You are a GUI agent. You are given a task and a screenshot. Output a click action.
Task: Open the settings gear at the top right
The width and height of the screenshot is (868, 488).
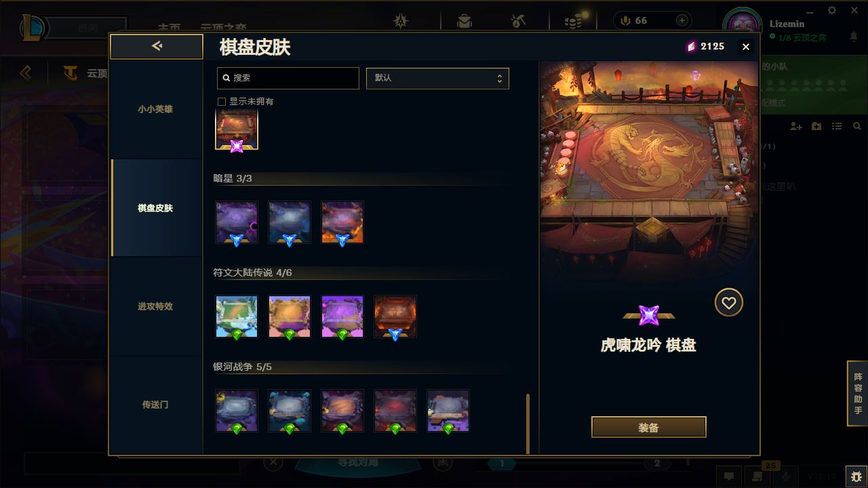(x=832, y=10)
